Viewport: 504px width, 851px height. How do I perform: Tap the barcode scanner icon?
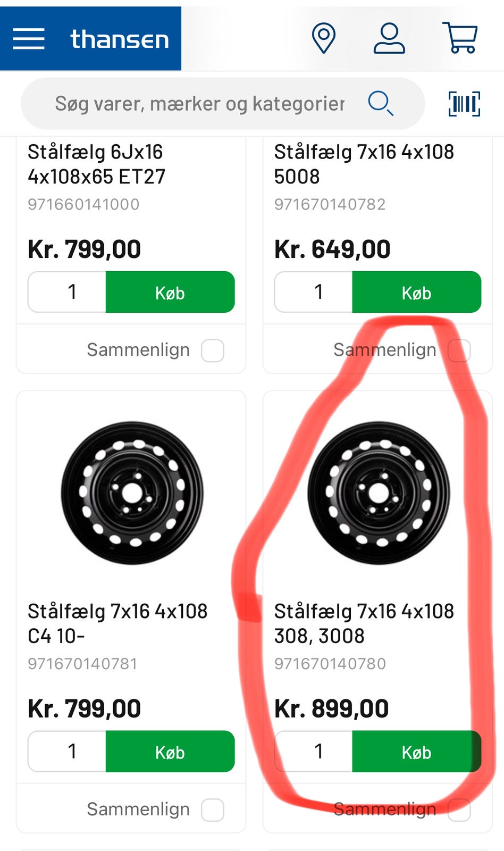[464, 104]
